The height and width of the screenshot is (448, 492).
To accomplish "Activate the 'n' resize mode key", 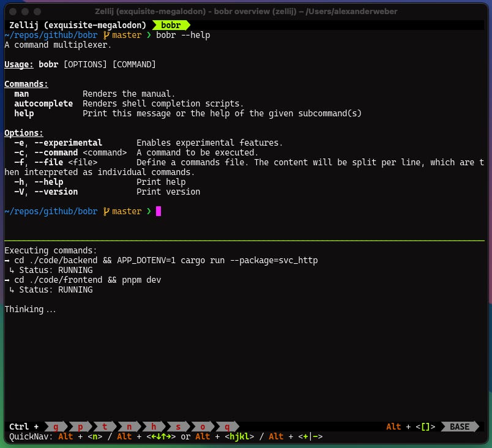I will (x=129, y=427).
